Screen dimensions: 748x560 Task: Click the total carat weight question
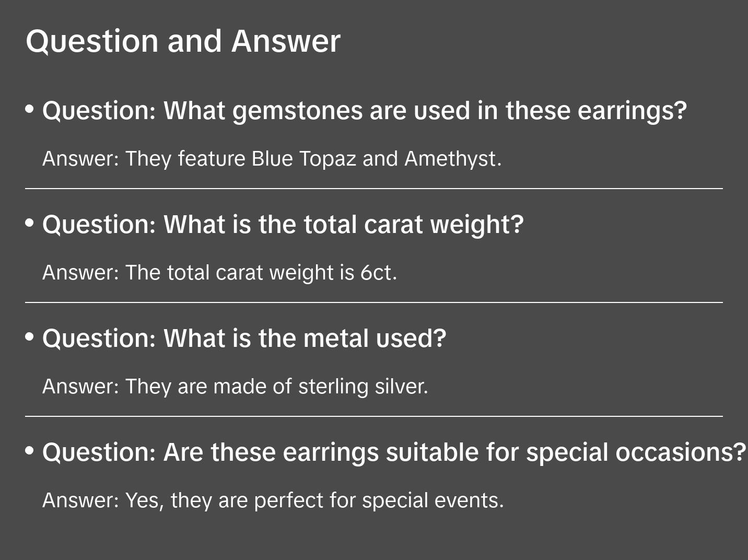point(283,225)
